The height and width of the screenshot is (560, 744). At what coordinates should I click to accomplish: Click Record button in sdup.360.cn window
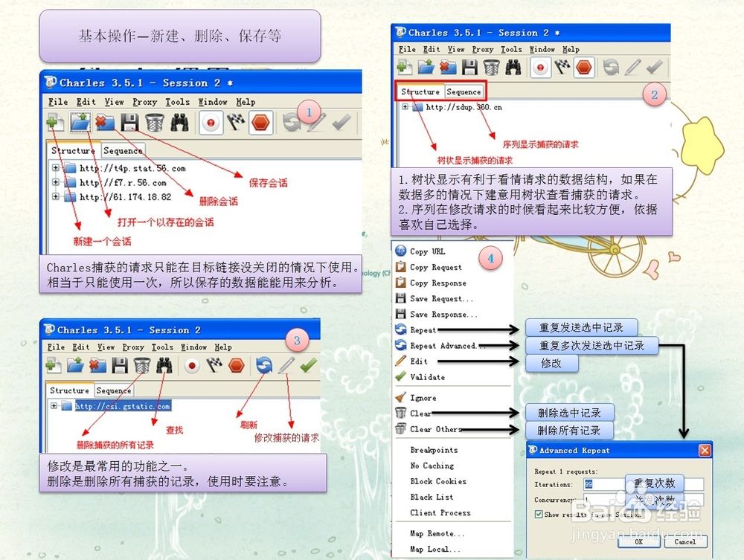pyautogui.click(x=540, y=68)
